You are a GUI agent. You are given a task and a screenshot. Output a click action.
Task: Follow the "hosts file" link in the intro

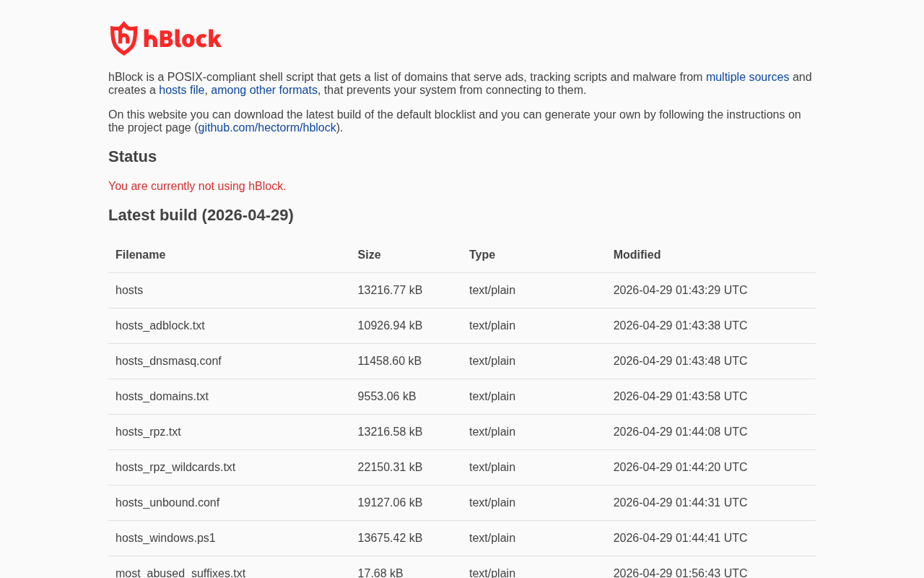[x=182, y=90]
